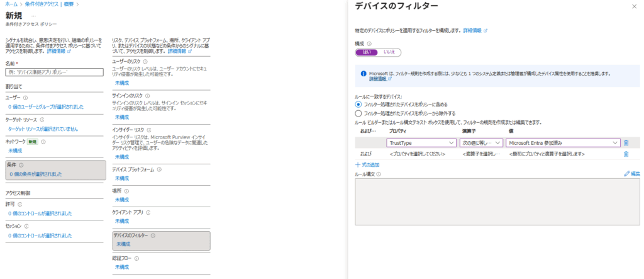Delete the TrustType filter rule row
The width and height of the screenshot is (644, 279).
626,143
